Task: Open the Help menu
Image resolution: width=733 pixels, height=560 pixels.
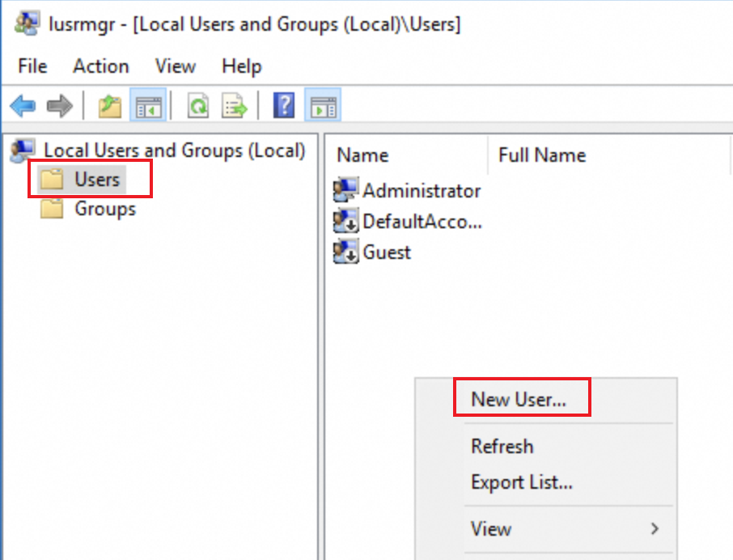Action: 242,66
